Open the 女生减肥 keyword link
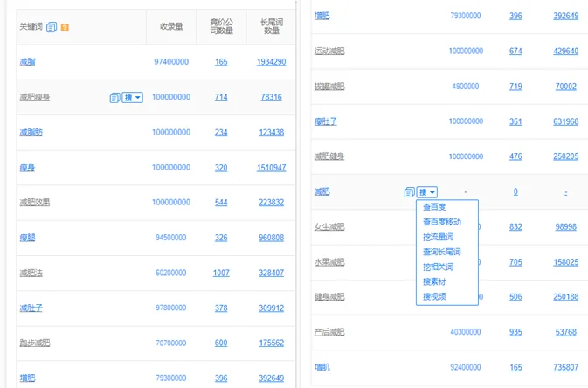 click(329, 226)
